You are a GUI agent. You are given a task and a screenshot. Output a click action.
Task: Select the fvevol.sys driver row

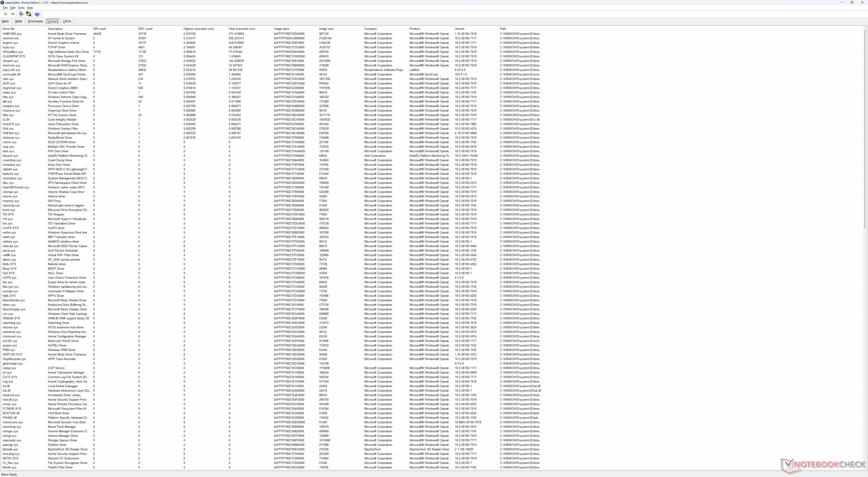coord(272,210)
